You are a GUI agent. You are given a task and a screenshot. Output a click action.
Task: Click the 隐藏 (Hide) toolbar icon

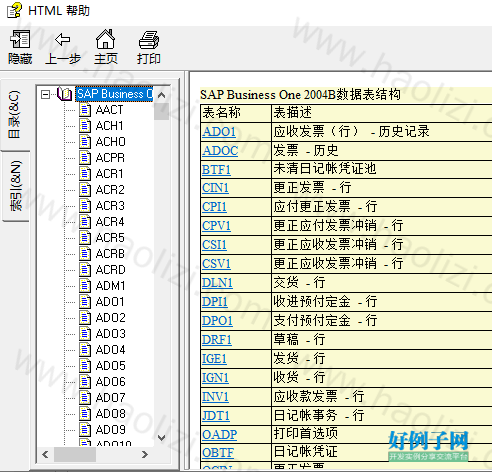[20, 39]
